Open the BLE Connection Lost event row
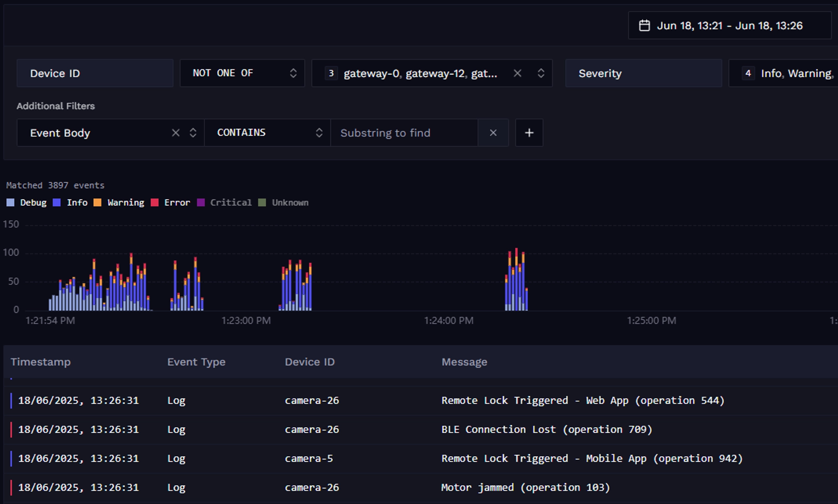The height and width of the screenshot is (504, 838). 421,430
